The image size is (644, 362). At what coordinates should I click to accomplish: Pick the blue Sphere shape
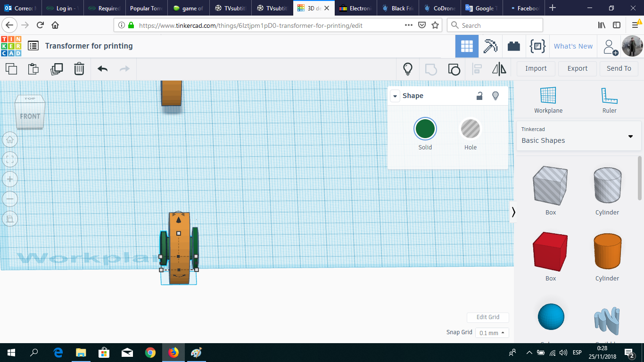(x=551, y=317)
